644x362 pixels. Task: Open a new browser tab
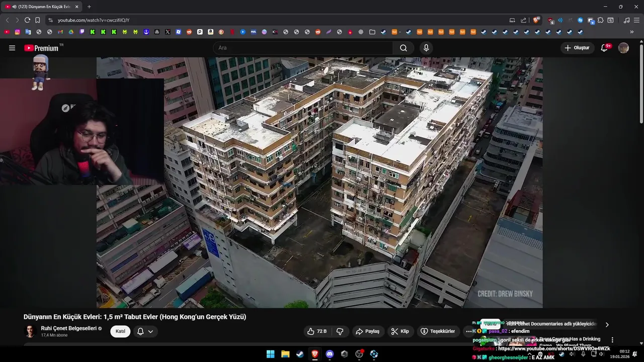click(x=89, y=7)
